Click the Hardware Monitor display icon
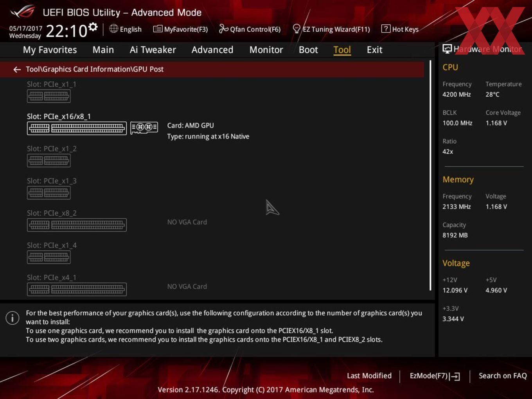This screenshot has height=399, width=532. click(447, 49)
